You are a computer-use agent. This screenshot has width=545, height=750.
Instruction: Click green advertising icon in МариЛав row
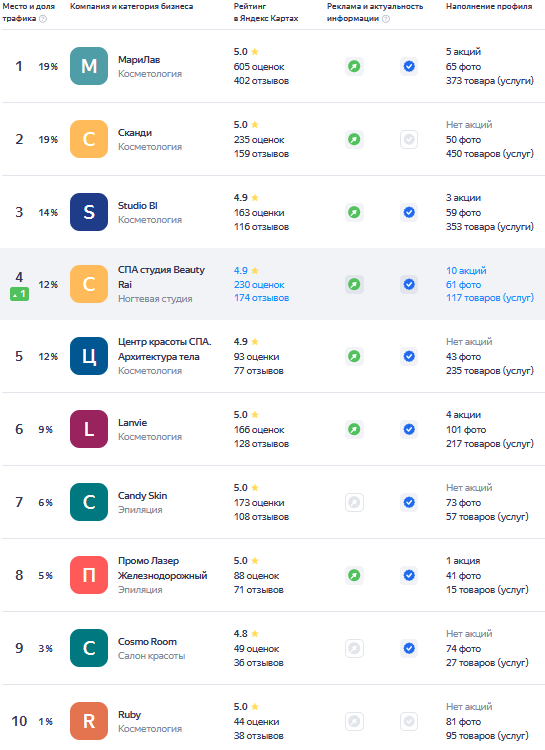[x=354, y=66]
